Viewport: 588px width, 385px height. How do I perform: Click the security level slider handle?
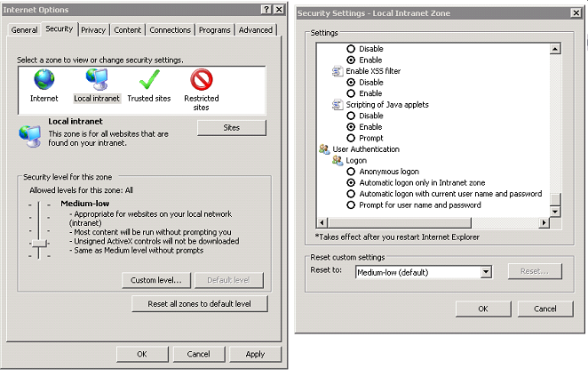point(39,243)
